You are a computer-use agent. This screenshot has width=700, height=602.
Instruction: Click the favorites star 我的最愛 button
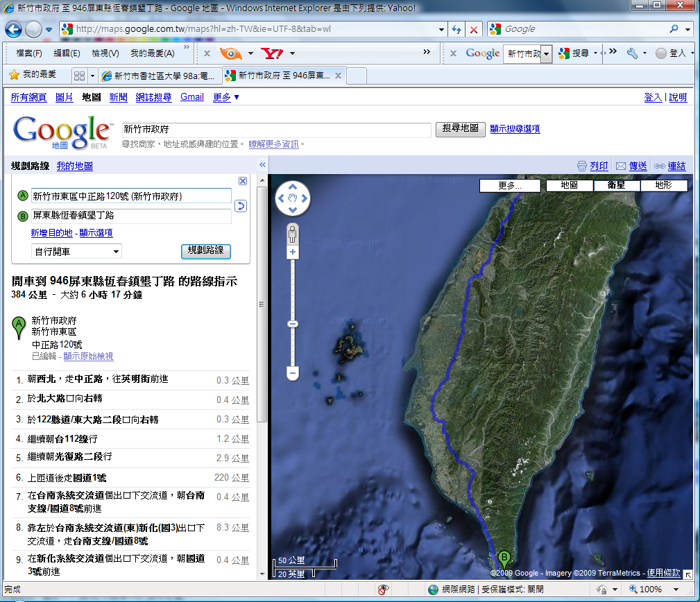click(33, 74)
